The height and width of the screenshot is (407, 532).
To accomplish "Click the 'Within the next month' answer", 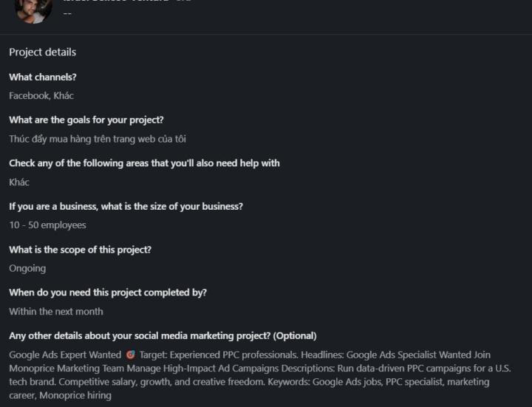I will point(56,312).
